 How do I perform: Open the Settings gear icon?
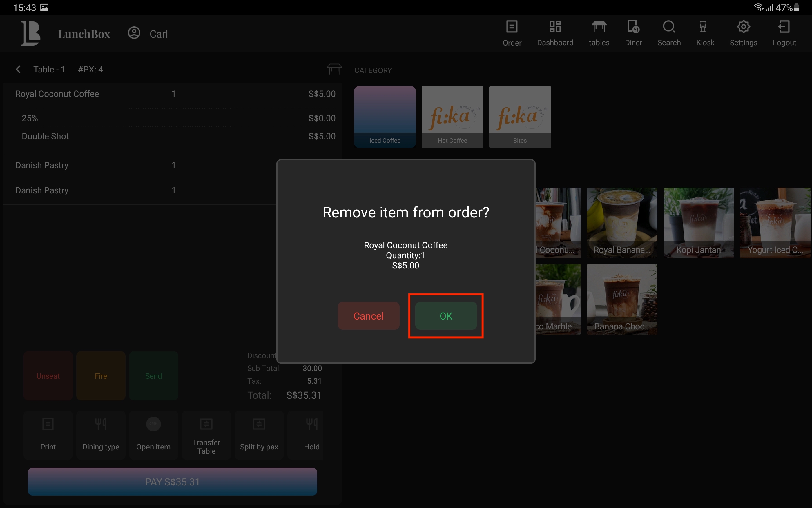click(x=743, y=27)
